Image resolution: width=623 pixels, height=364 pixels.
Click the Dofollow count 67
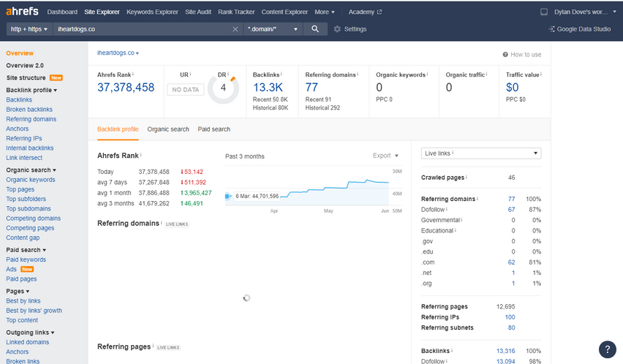(x=511, y=209)
